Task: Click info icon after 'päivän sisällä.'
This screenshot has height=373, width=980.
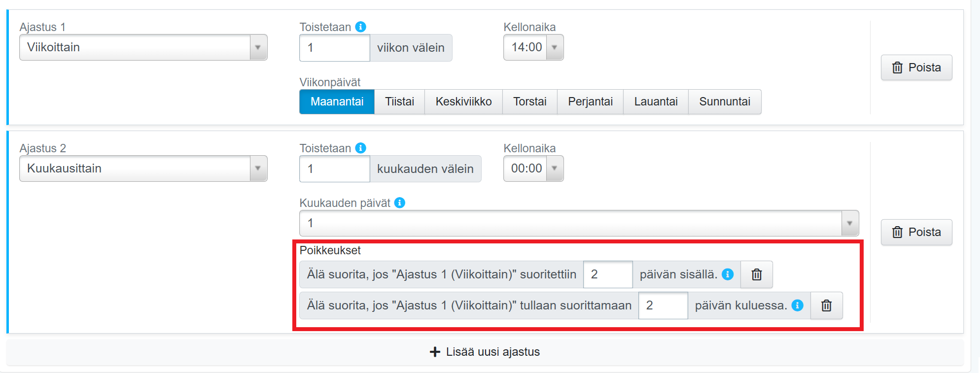Action: pos(728,274)
